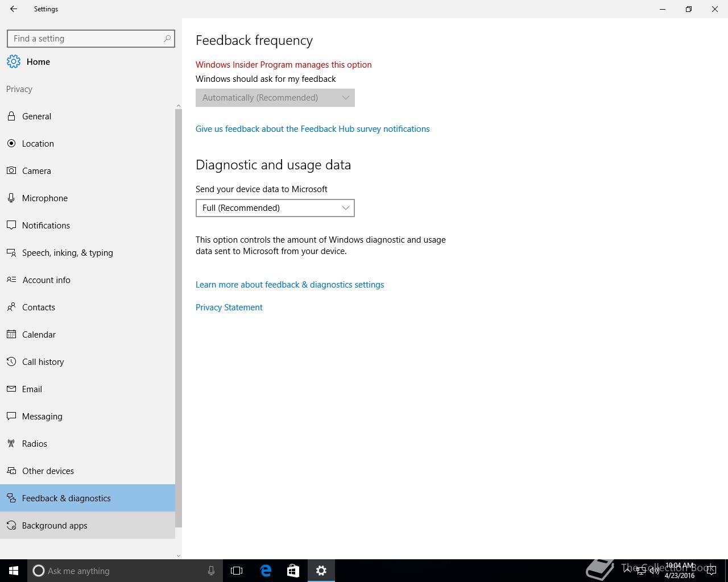Click the sidebar vertical scrollbar thumb
728x582 pixels.
[179, 318]
